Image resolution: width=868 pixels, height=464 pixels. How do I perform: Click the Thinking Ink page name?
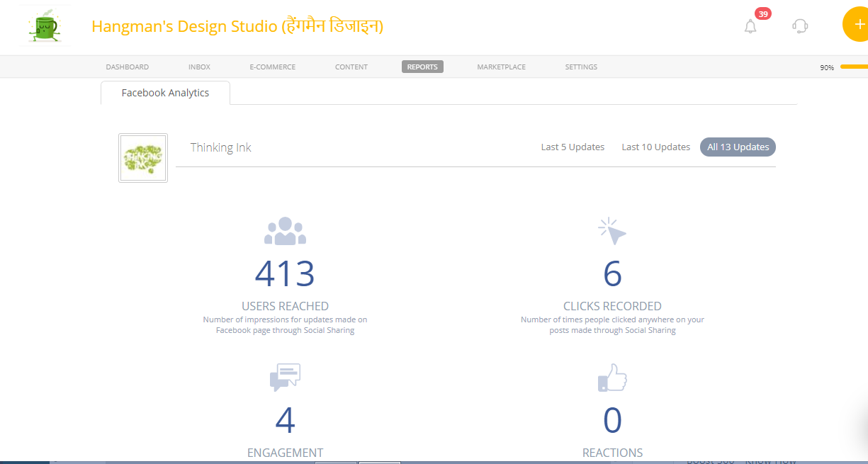pyautogui.click(x=220, y=147)
